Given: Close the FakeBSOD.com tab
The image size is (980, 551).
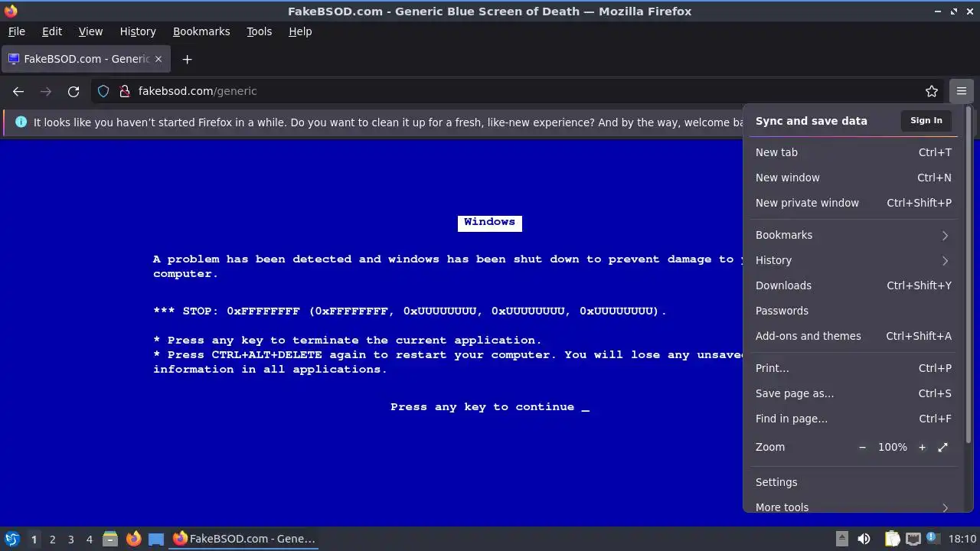Looking at the screenshot, I should click(x=158, y=59).
